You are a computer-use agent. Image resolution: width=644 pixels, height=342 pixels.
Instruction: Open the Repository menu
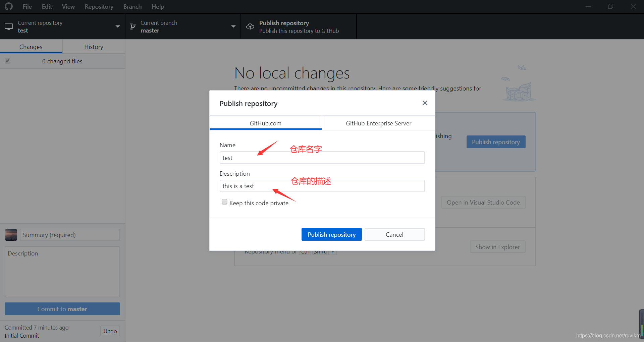[99, 6]
